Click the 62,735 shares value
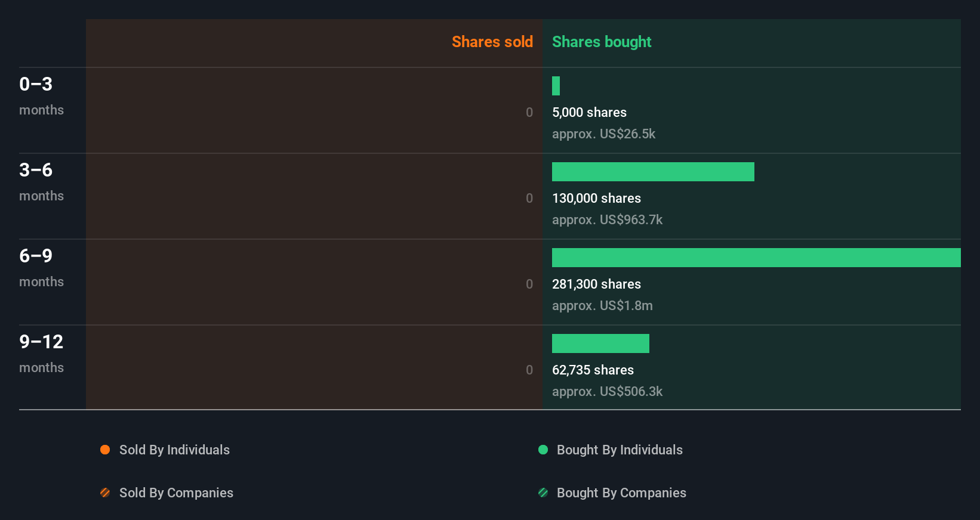The height and width of the screenshot is (520, 980). pos(593,370)
